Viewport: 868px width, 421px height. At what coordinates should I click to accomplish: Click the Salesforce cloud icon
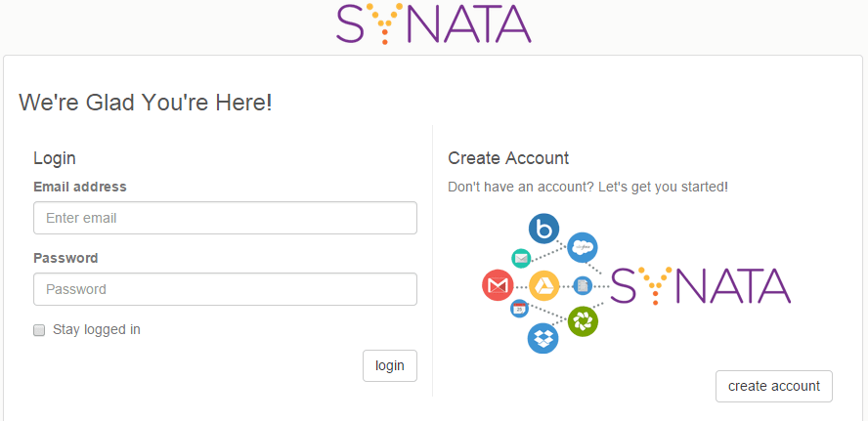click(x=582, y=248)
